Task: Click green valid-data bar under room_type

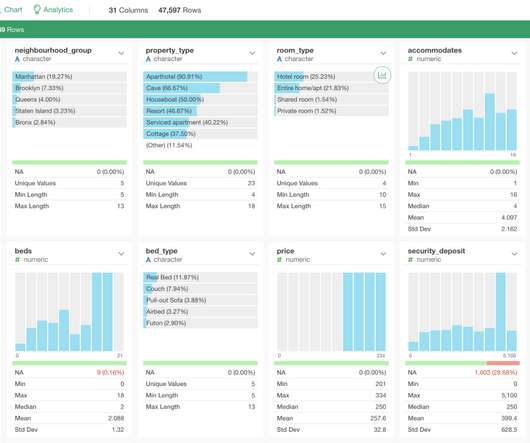Action: 331,162
